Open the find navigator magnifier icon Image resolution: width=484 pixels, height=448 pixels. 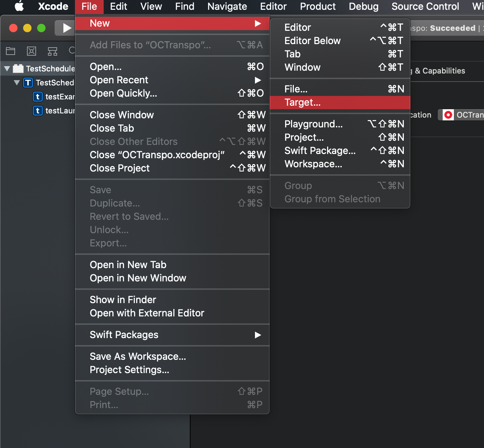[x=72, y=51]
